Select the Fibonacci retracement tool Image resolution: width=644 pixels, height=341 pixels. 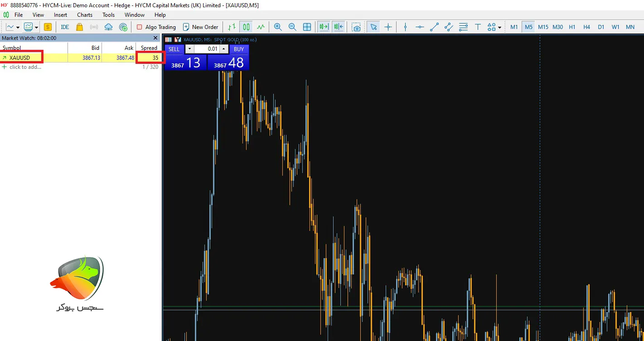(x=463, y=27)
